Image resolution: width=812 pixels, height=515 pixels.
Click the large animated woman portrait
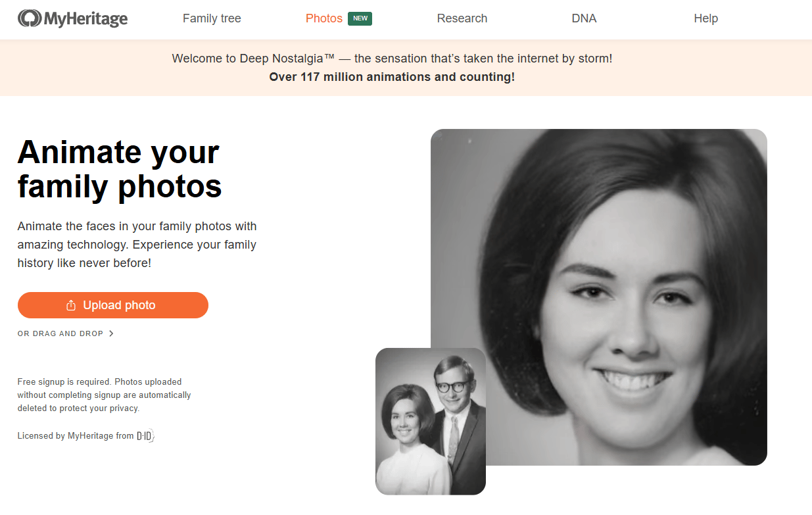(x=599, y=297)
